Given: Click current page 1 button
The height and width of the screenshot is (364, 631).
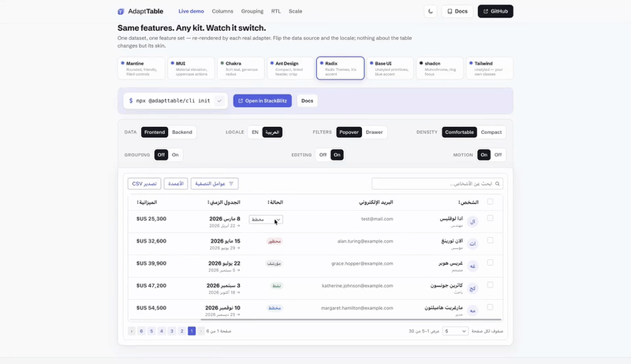Looking at the screenshot, I should [192, 331].
